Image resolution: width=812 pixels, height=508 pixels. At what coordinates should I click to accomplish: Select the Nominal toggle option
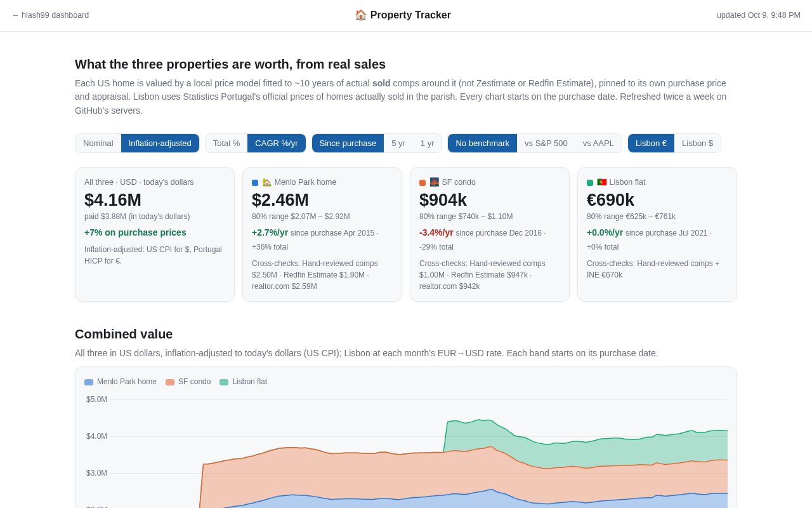pyautogui.click(x=98, y=143)
